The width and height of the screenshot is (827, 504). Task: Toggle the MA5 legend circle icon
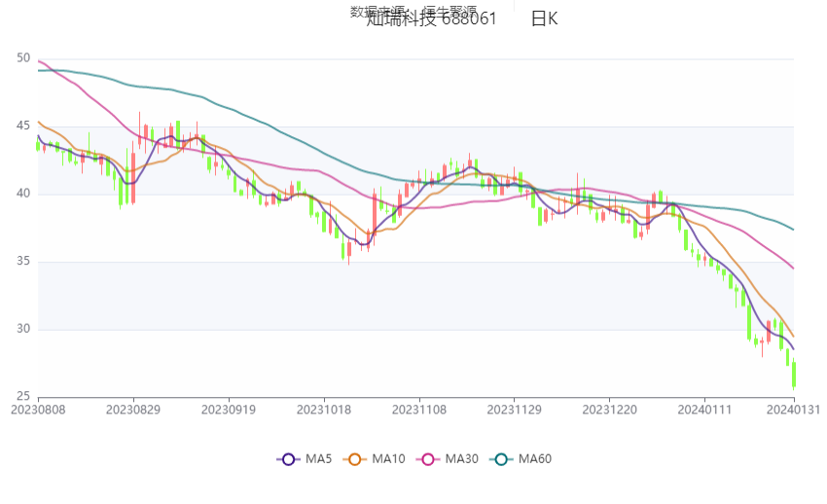point(289,459)
